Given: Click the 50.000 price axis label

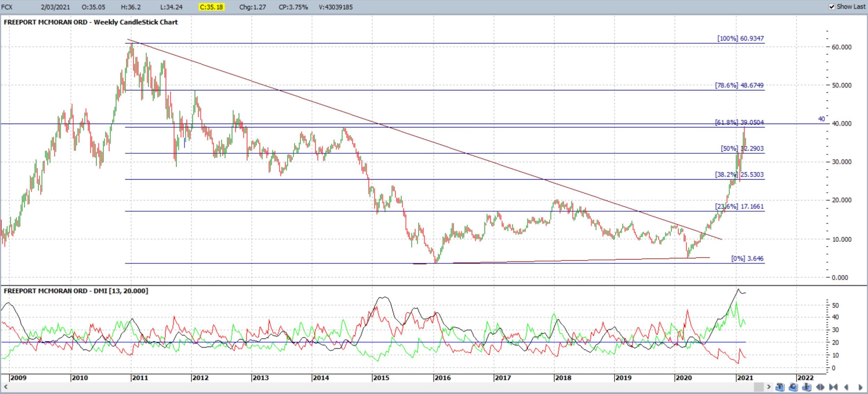Looking at the screenshot, I should click(x=841, y=85).
